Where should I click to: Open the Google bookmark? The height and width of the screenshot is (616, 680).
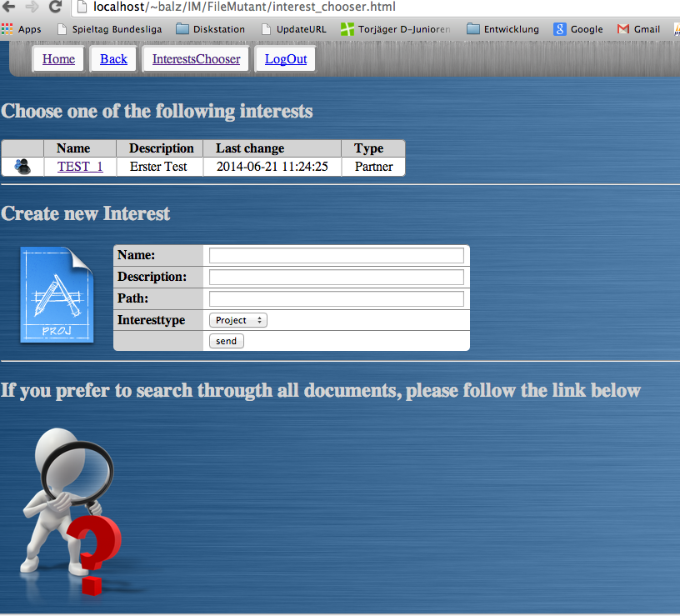tap(578, 28)
